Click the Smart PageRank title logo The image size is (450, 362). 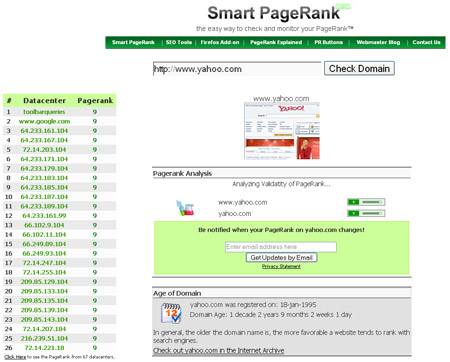[274, 13]
